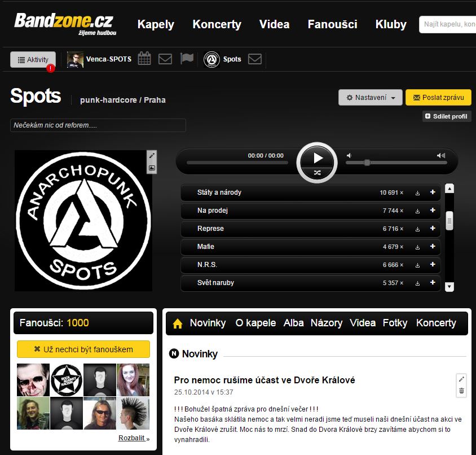Open the envelope icon next to Spots
This screenshot has width=476, height=455.
[255, 59]
